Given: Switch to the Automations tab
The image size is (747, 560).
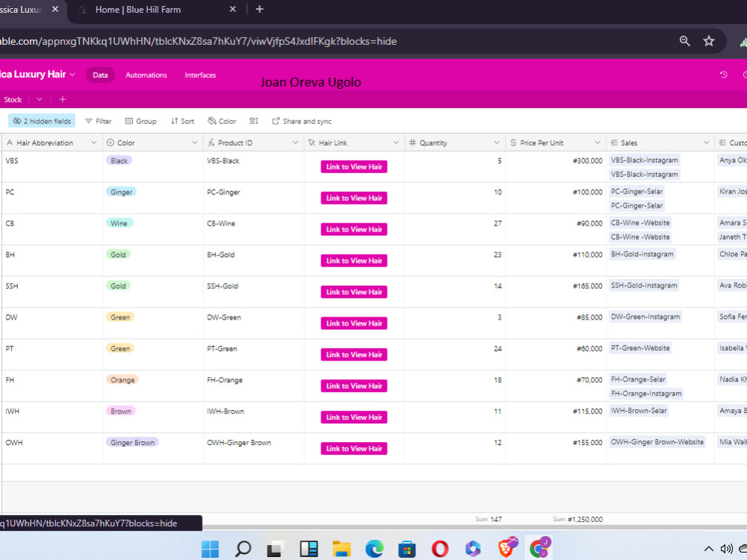Looking at the screenshot, I should click(x=146, y=75).
